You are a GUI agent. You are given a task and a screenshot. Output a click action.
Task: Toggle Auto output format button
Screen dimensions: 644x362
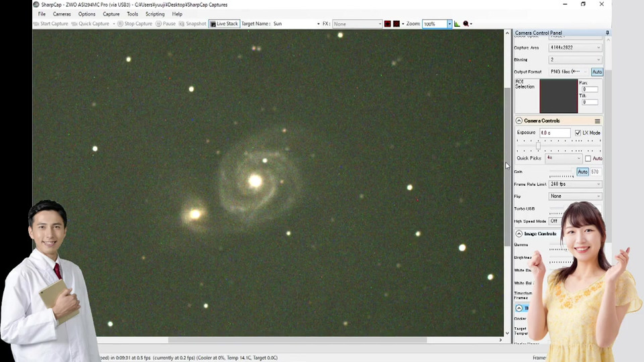pyautogui.click(x=597, y=72)
